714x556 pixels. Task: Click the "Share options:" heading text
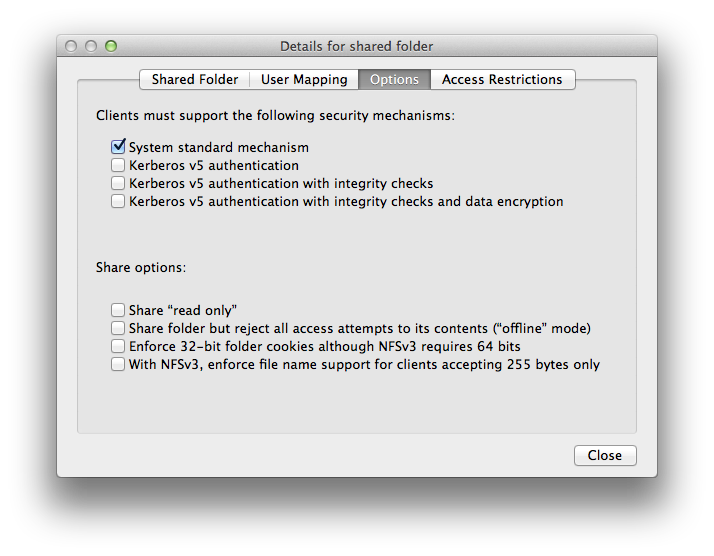point(141,267)
